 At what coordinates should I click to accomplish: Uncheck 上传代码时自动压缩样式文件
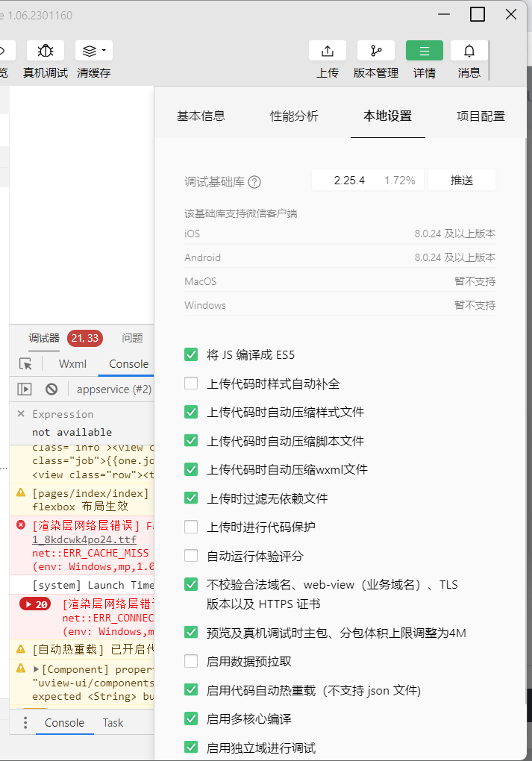[191, 412]
